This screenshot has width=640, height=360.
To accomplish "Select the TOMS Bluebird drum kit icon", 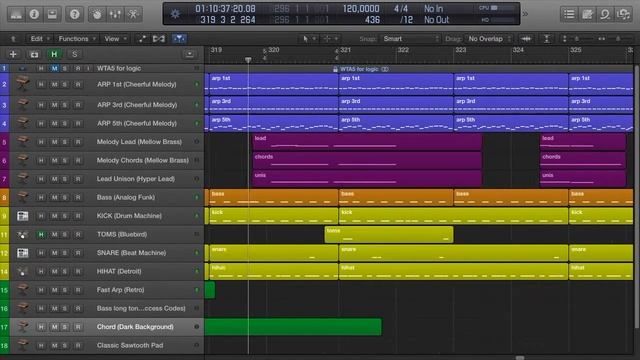I will [x=22, y=234].
